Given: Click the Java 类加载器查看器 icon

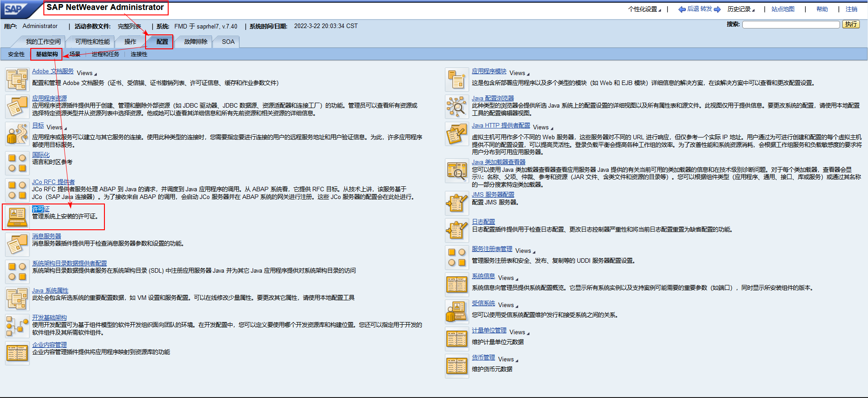Looking at the screenshot, I should coord(457,171).
